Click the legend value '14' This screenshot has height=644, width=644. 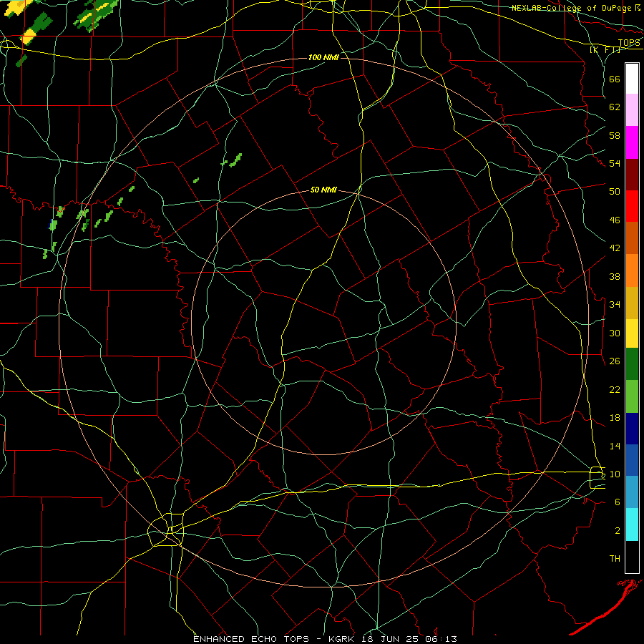point(615,446)
